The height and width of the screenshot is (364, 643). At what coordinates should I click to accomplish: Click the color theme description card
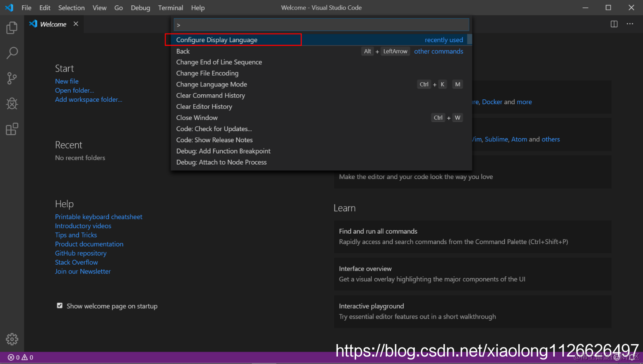coord(473,177)
